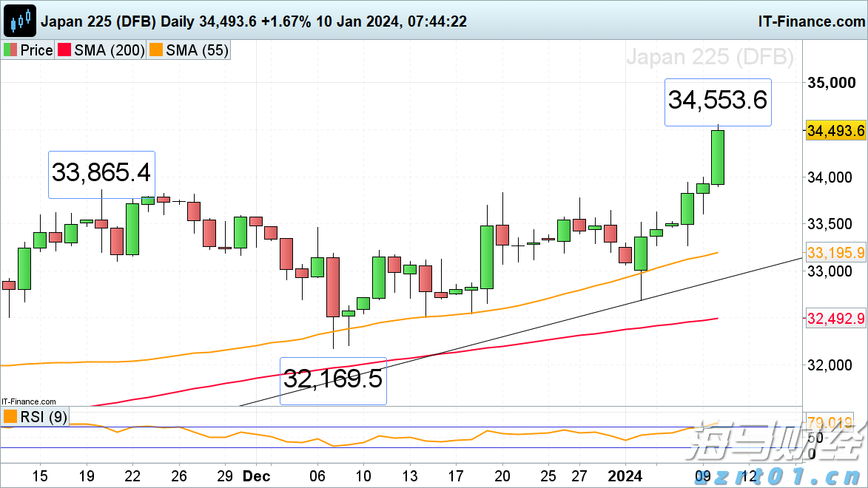Click the yellow 34,493.6 price tag
The image size is (868, 488).
(837, 131)
